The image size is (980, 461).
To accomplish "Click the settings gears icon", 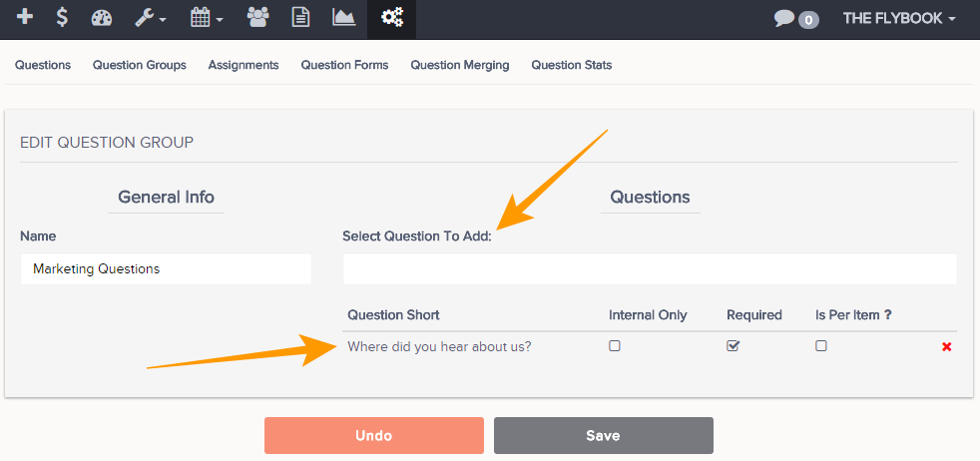I will [392, 18].
